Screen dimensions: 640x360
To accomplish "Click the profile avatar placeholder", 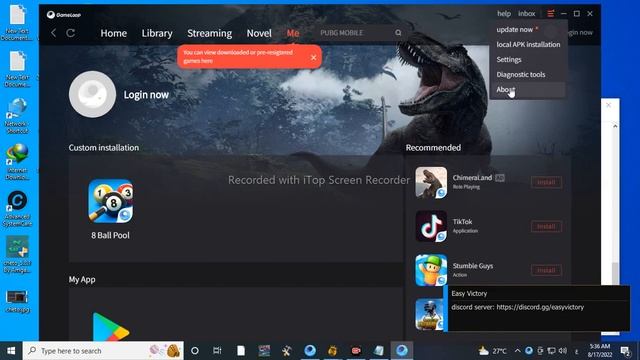I will click(92, 94).
